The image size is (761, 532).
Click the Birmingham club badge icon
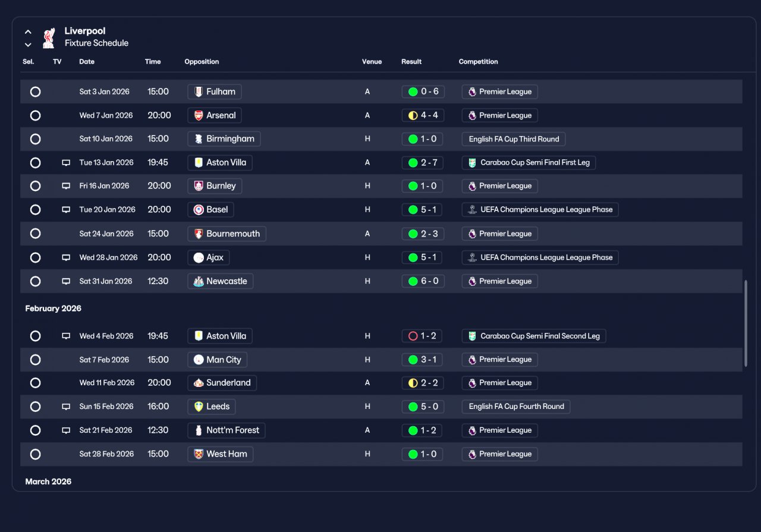click(x=199, y=139)
